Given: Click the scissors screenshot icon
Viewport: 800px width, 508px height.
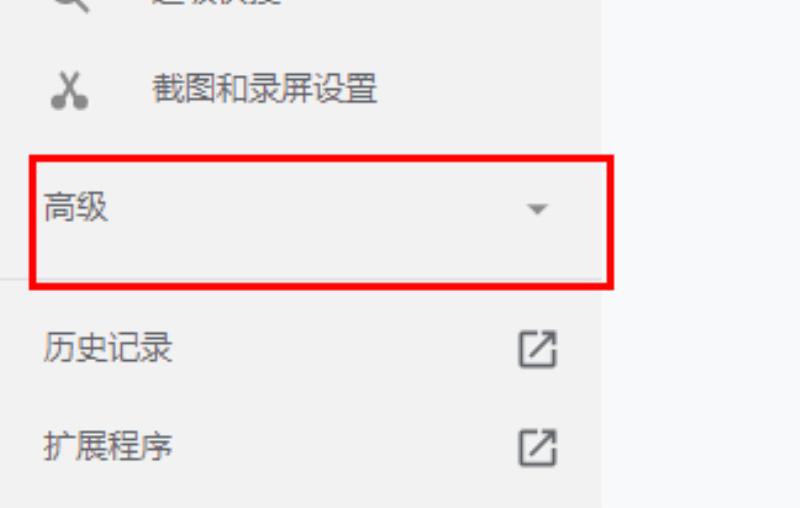Looking at the screenshot, I should (70, 90).
